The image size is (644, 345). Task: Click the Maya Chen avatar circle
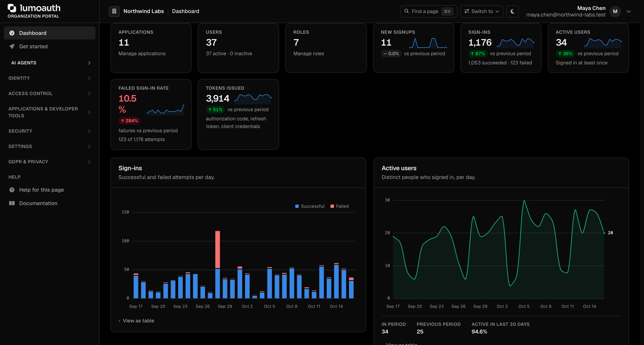pos(615,11)
